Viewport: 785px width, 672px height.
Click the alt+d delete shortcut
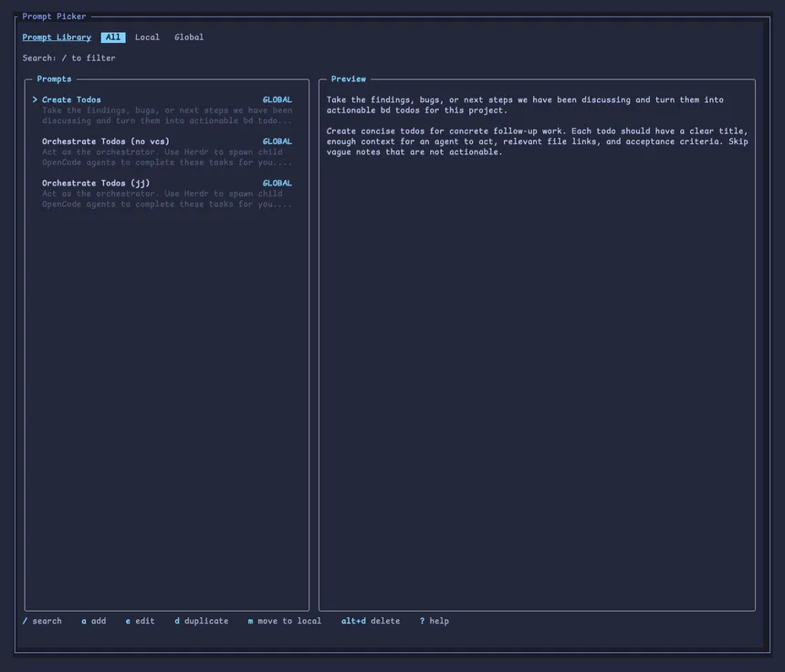pos(371,621)
